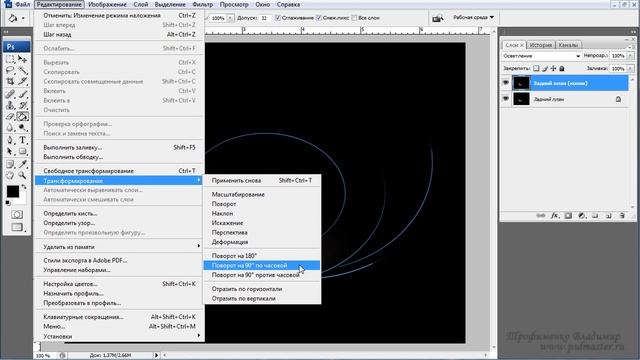Select the Slice tool
640x360 pixels.
click(22, 82)
